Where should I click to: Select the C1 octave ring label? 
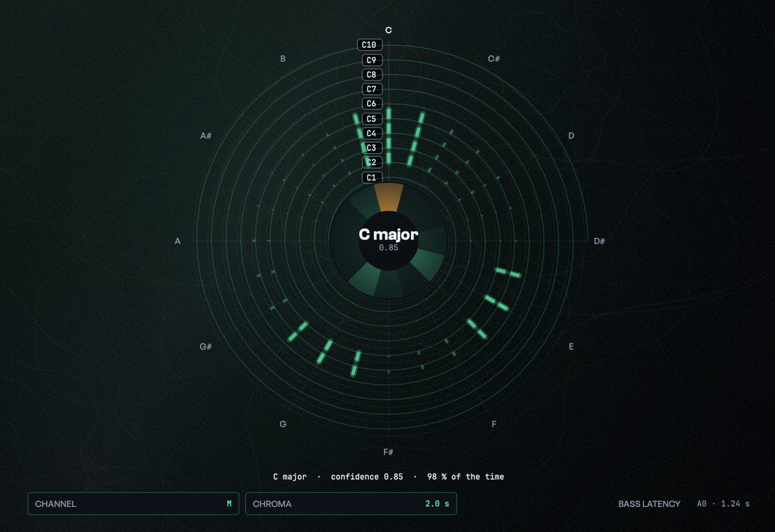(371, 178)
